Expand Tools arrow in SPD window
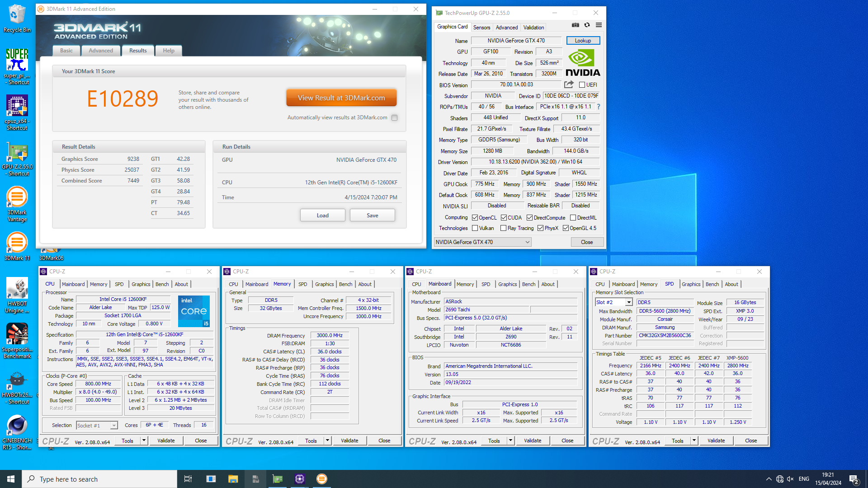868x488 pixels. tap(694, 441)
